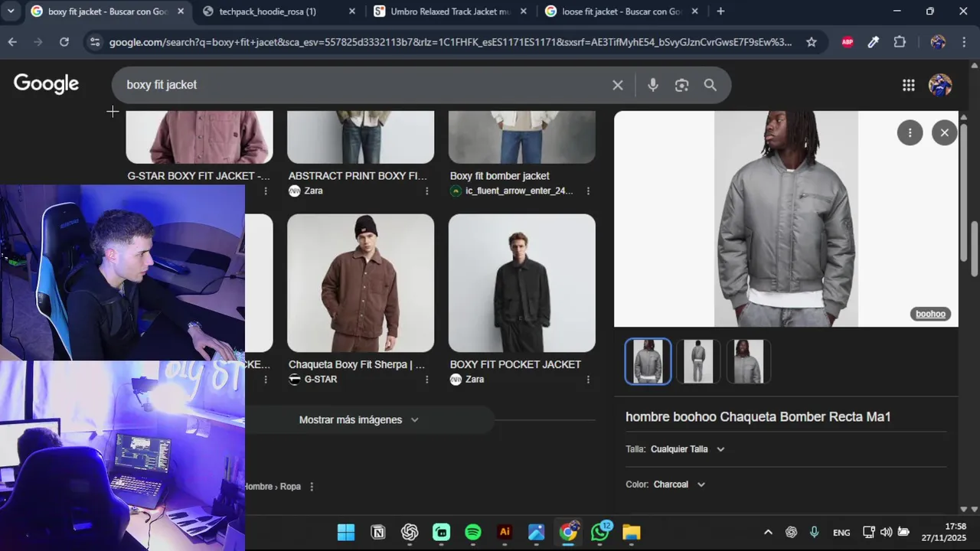Open site information icon in address bar
The width and height of the screenshot is (980, 551).
tap(95, 42)
